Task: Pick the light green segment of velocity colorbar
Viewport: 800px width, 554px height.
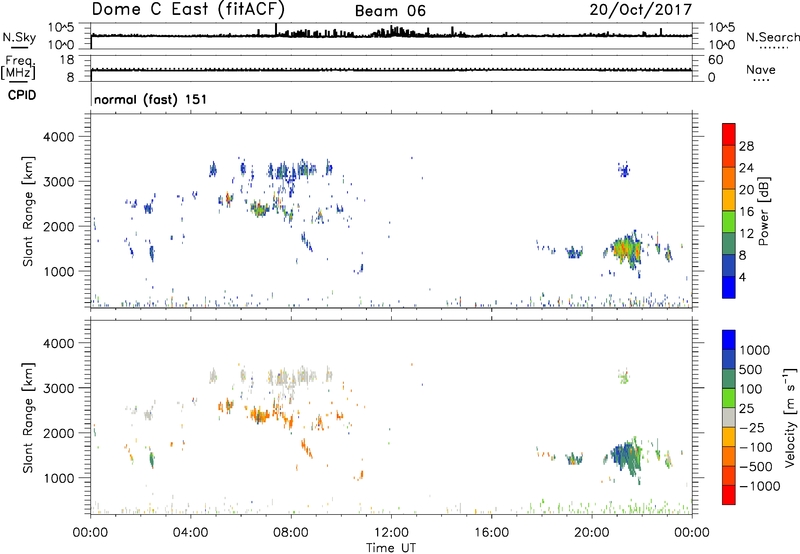Action: pos(729,398)
